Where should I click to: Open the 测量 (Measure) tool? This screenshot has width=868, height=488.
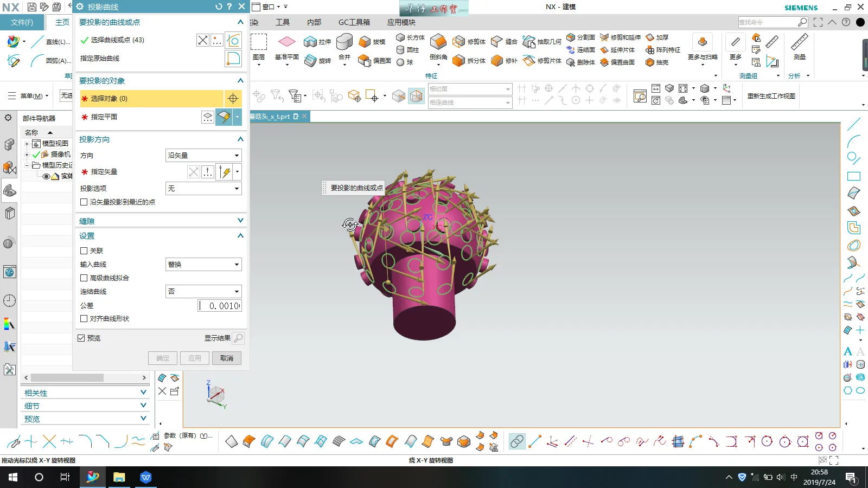pyautogui.click(x=799, y=43)
